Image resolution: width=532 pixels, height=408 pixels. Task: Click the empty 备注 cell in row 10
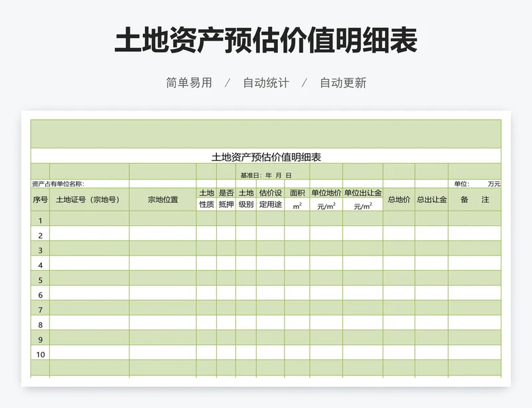[x=475, y=353]
